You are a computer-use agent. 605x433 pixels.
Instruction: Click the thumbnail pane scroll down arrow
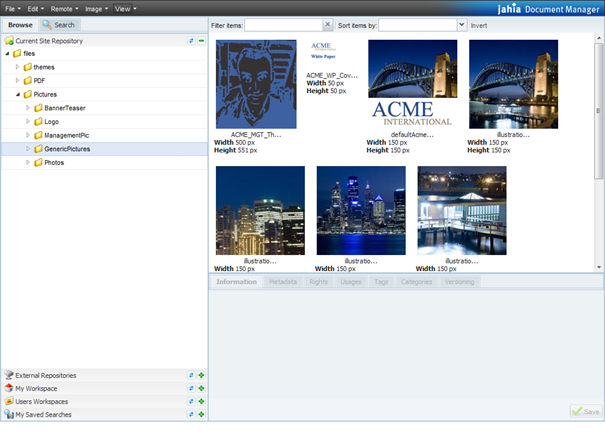click(x=599, y=267)
